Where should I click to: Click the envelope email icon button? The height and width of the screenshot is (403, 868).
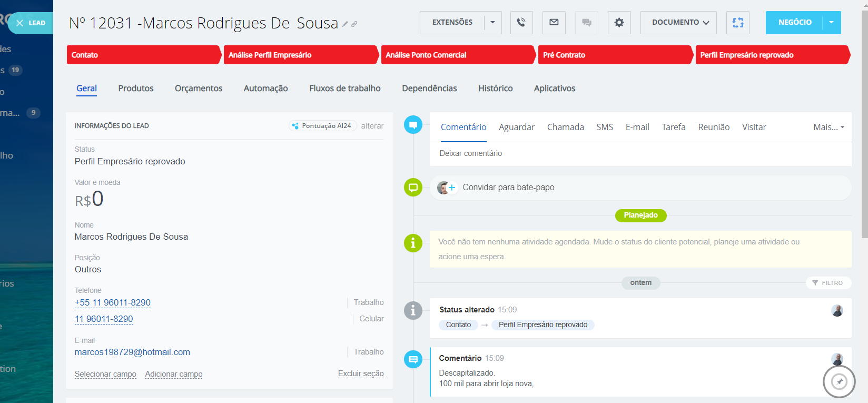pyautogui.click(x=554, y=23)
